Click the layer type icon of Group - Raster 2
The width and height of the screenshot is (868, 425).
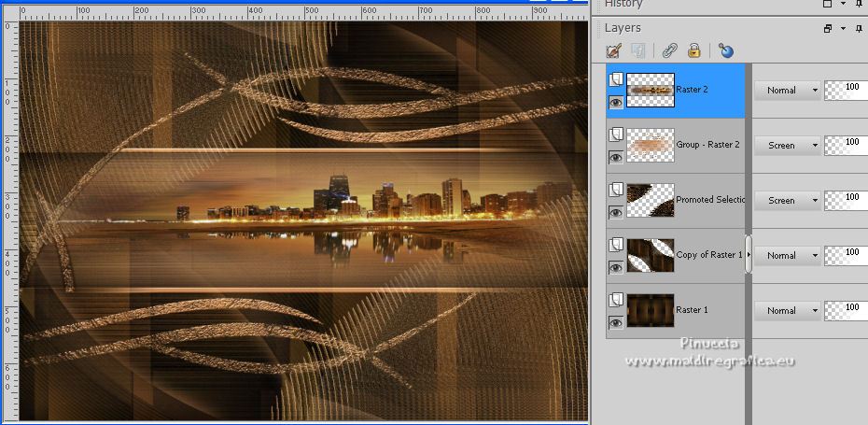point(616,135)
